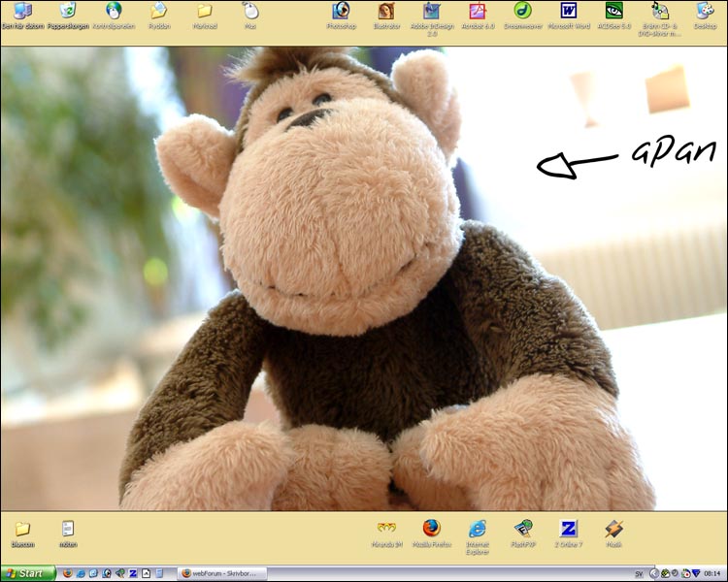Launch Mozilla Firefox desktop shortcut
This screenshot has height=582, width=728.
(x=432, y=528)
